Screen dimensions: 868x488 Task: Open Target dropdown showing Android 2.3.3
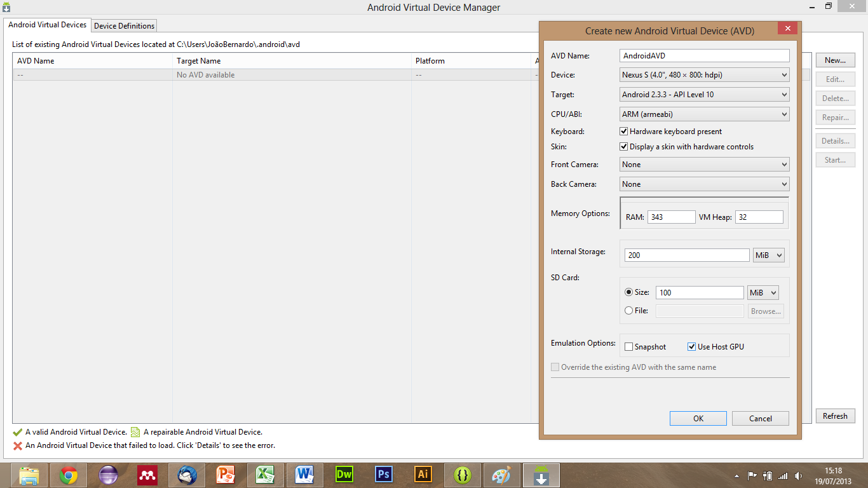(705, 95)
